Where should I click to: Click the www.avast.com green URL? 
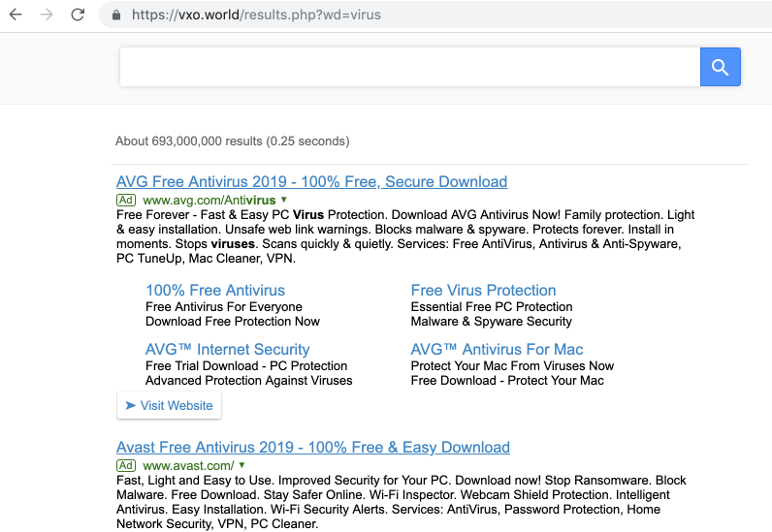tap(187, 466)
